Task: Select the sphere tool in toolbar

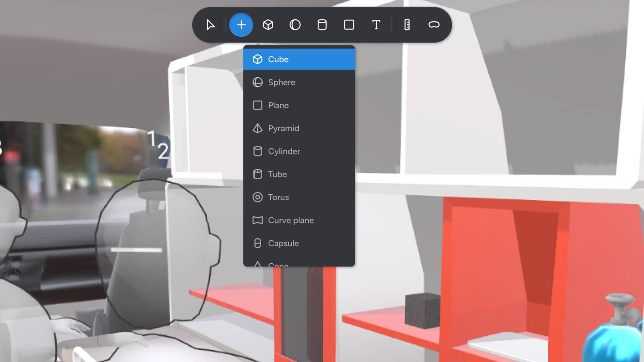Action: 295,25
